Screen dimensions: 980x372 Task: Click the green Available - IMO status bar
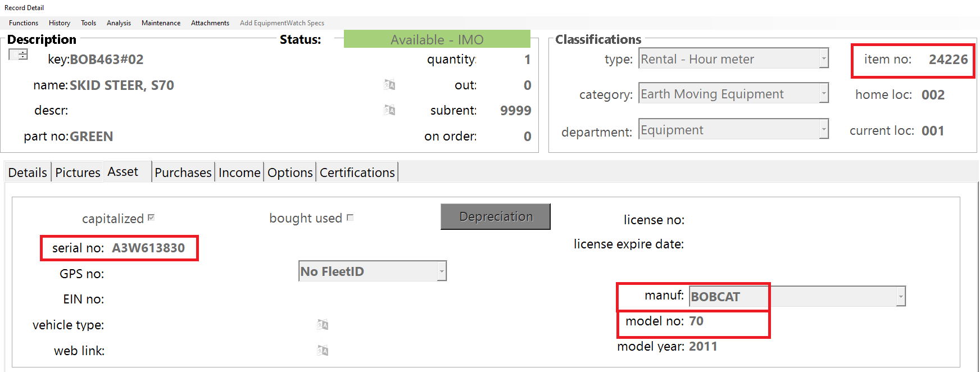click(437, 39)
